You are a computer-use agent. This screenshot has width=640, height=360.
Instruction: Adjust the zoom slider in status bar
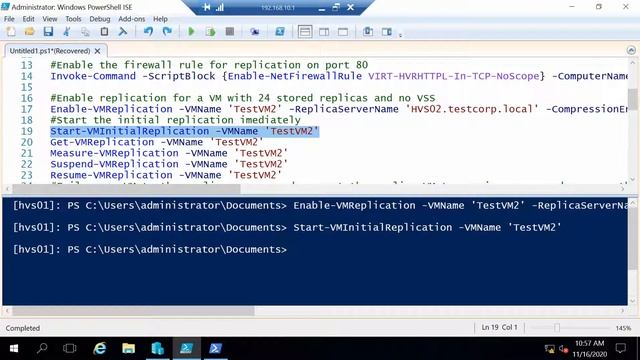click(557, 327)
